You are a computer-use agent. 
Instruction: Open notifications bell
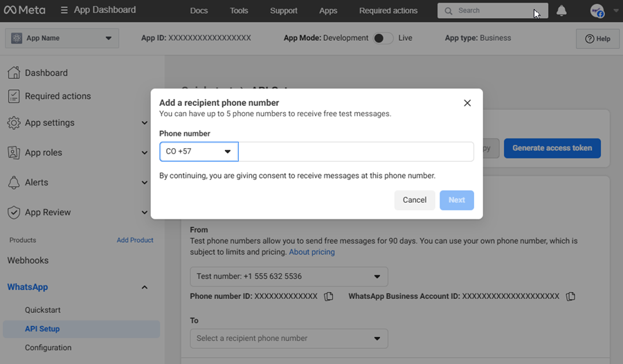pyautogui.click(x=561, y=11)
